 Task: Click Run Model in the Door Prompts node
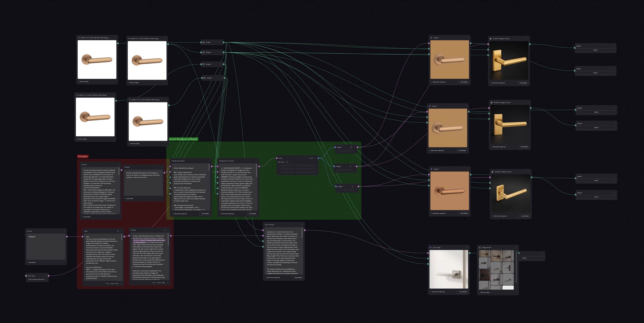298,278
